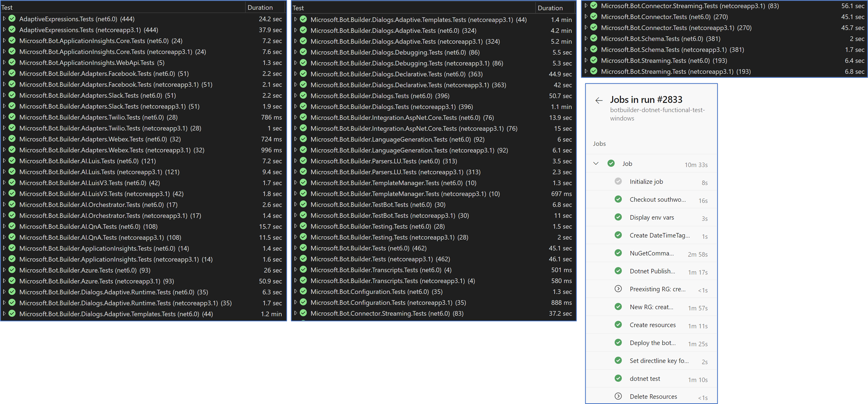Select the Deploy the bot step
This screenshot has width=868, height=404.
coord(652,343)
